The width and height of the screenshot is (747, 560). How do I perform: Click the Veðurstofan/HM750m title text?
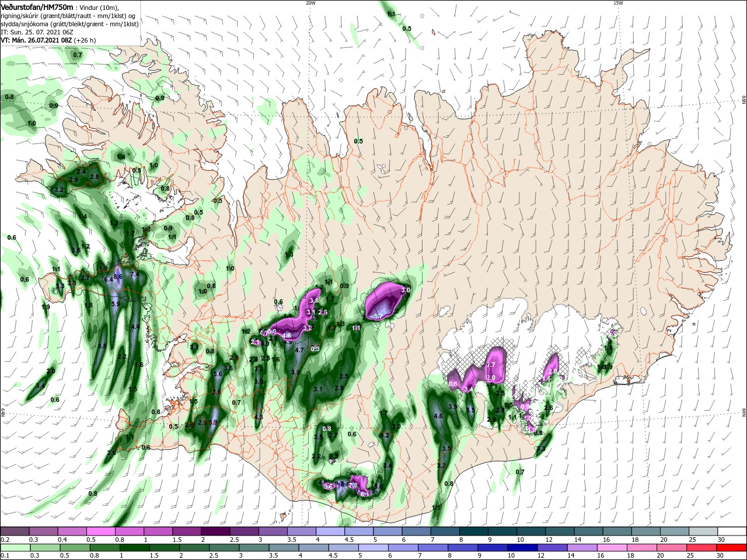(37, 7)
